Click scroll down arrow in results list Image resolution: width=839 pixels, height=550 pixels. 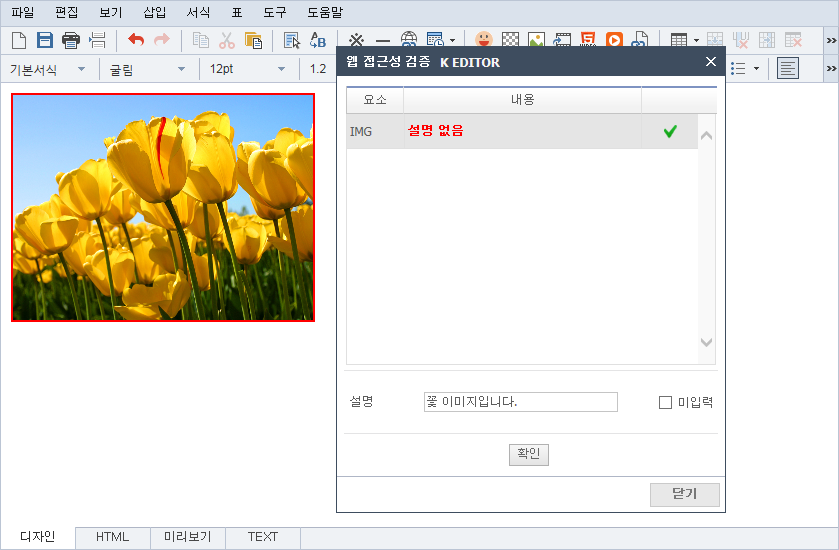[706, 342]
